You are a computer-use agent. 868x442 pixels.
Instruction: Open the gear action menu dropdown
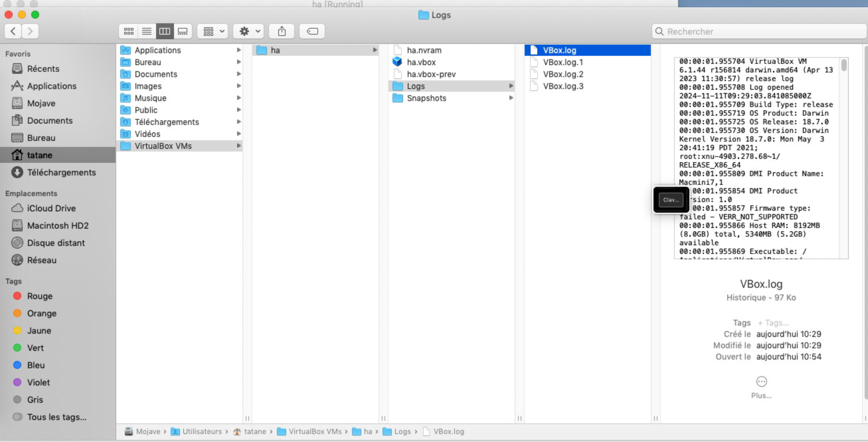tap(249, 31)
